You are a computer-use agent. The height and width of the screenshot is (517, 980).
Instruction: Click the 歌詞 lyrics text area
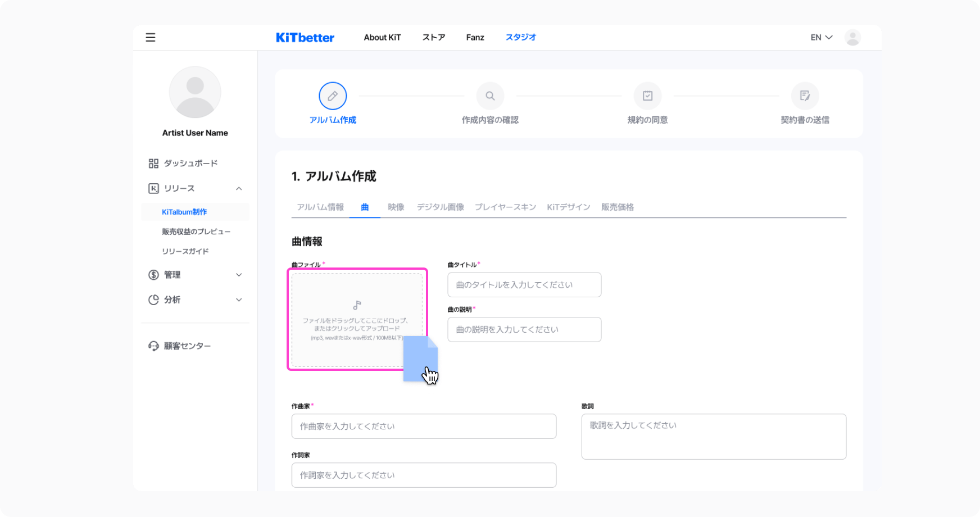pos(714,437)
